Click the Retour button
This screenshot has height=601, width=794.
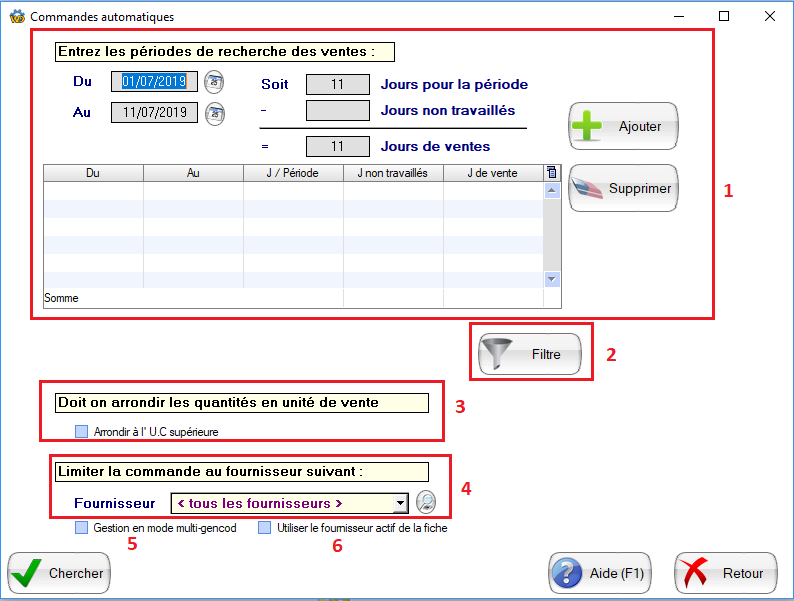click(x=726, y=573)
